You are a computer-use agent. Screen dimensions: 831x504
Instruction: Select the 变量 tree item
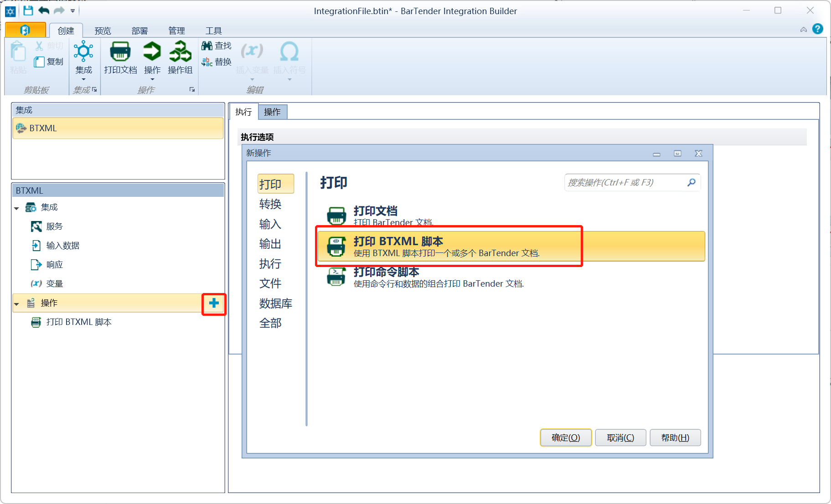pos(55,284)
